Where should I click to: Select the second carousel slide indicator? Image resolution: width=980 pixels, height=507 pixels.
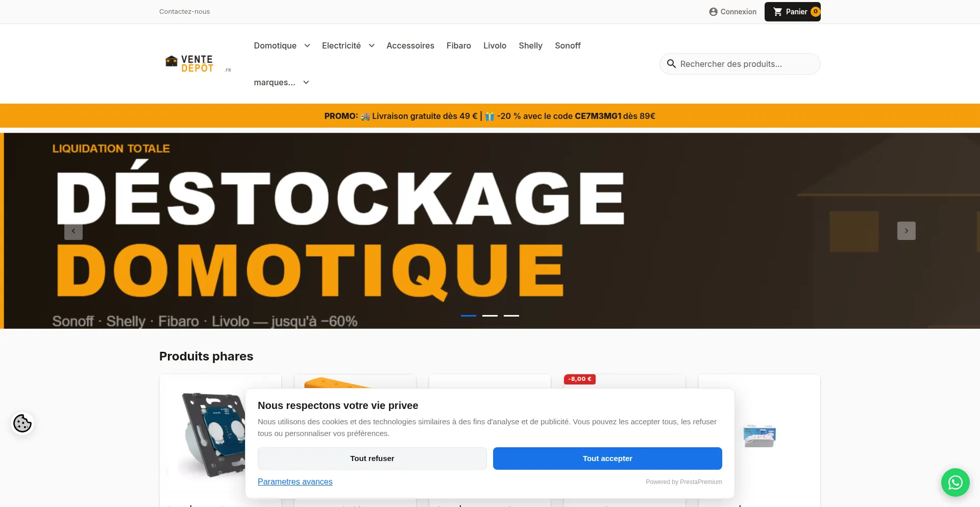point(490,316)
